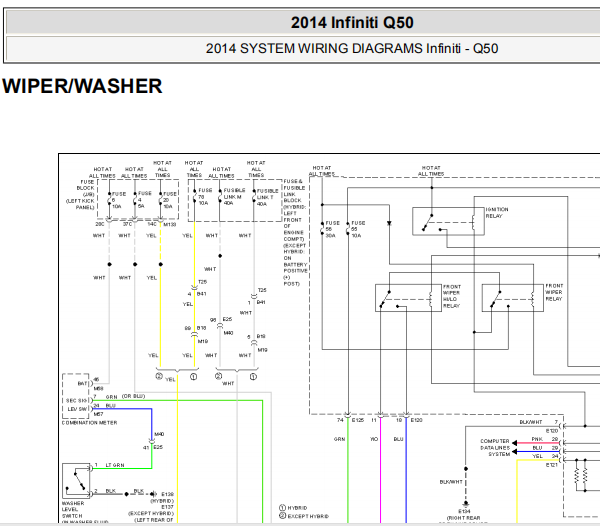Click the circled 1 HYBRID legend entry

293,508
